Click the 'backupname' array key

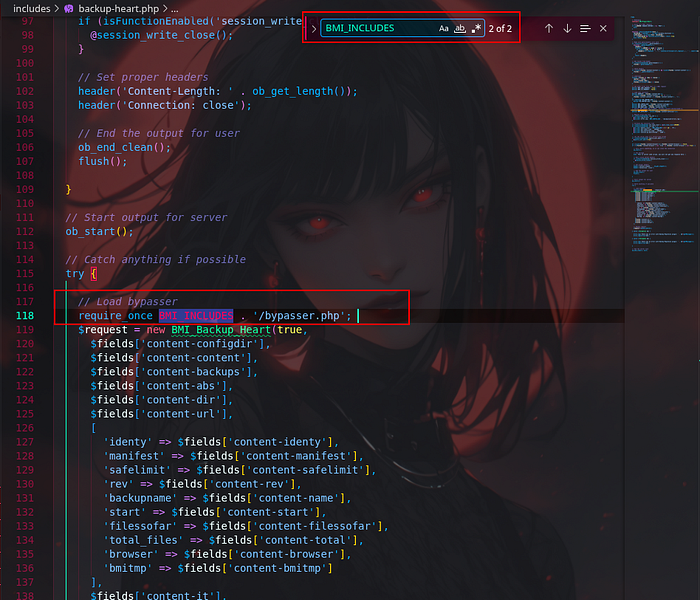[x=140, y=498]
